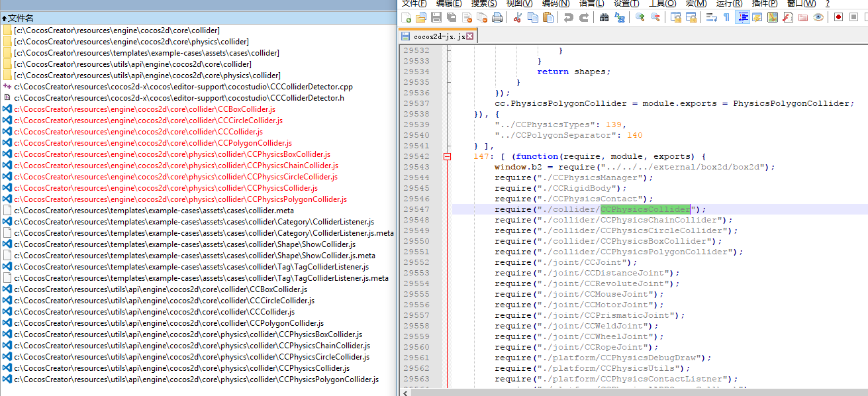The height and width of the screenshot is (396, 868).
Task: Click the Open file folder icon
Action: pos(420,17)
